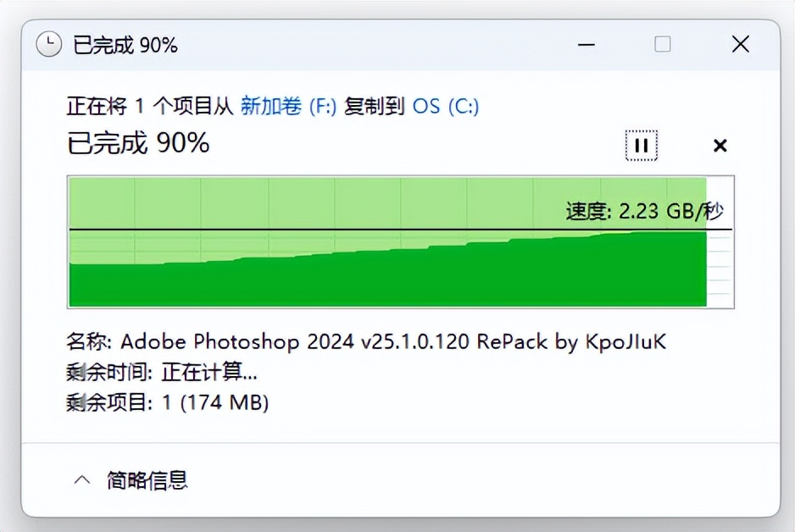Select the 简略信息 label to show less

tap(147, 479)
